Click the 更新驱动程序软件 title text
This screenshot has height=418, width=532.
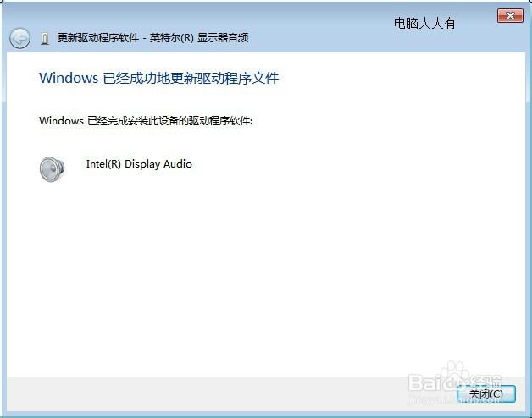tap(98, 37)
